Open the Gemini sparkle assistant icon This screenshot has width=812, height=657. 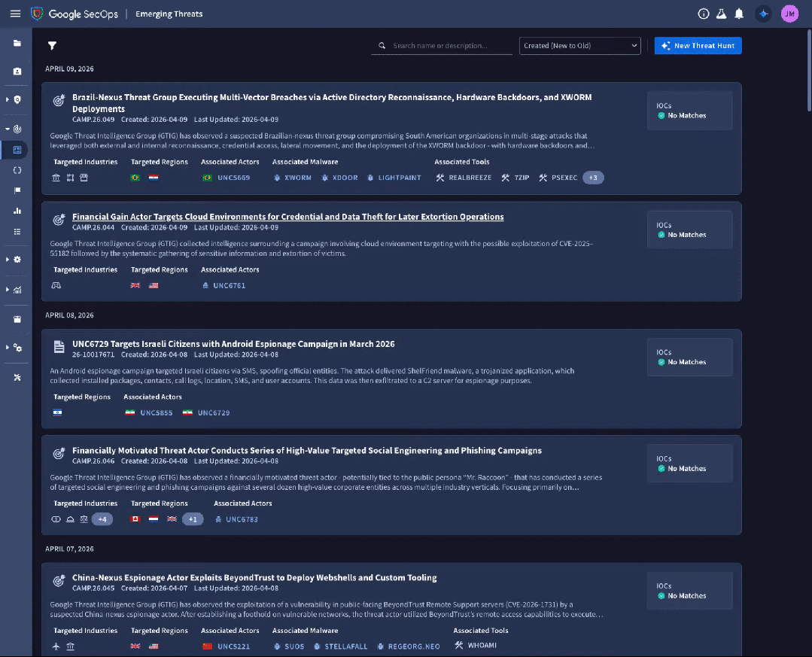coord(763,14)
